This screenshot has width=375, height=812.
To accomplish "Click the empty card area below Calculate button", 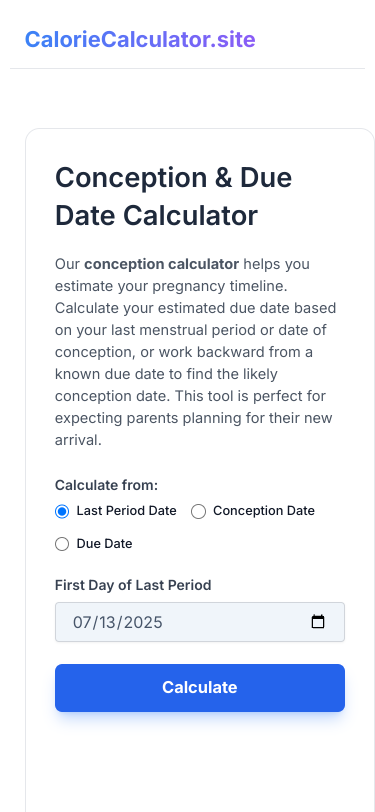I will [x=200, y=761].
